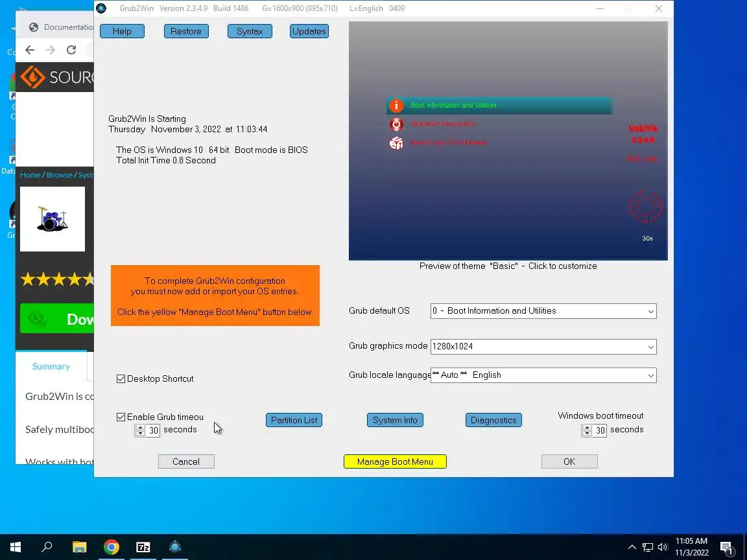Click the Boot Information info icon in preview
The image size is (747, 560).
[x=396, y=106]
